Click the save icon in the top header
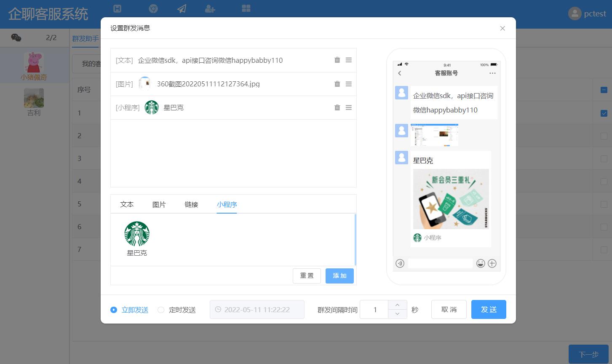612x364 pixels. [x=118, y=8]
